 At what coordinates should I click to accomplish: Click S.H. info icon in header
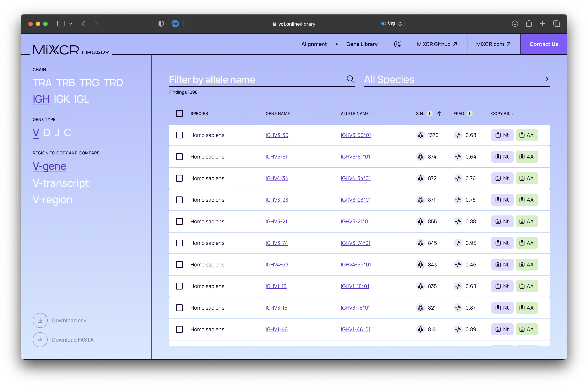[430, 114]
